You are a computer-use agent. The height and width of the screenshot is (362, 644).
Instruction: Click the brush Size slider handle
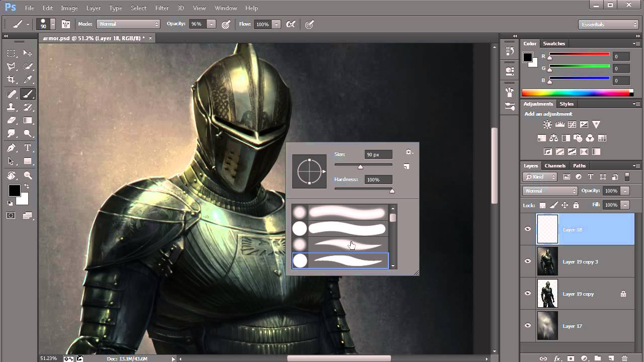360,166
